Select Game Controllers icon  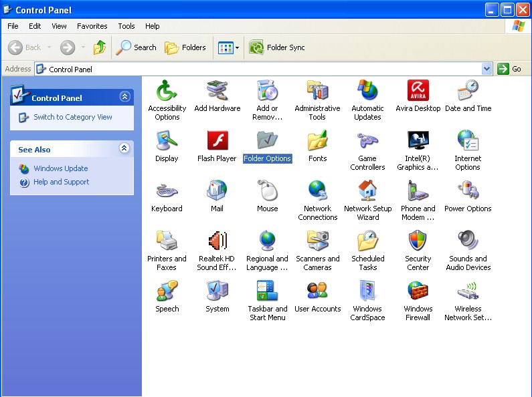tap(367, 140)
